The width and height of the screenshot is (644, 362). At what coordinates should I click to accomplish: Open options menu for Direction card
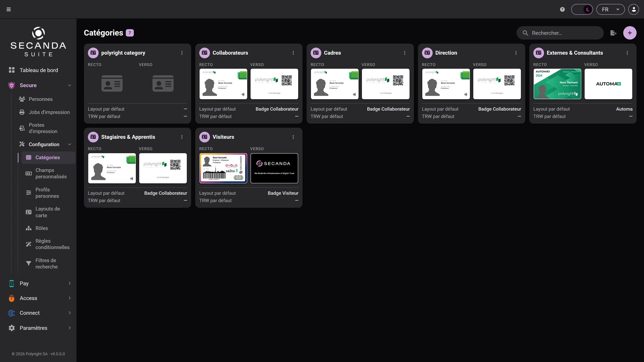(516, 53)
